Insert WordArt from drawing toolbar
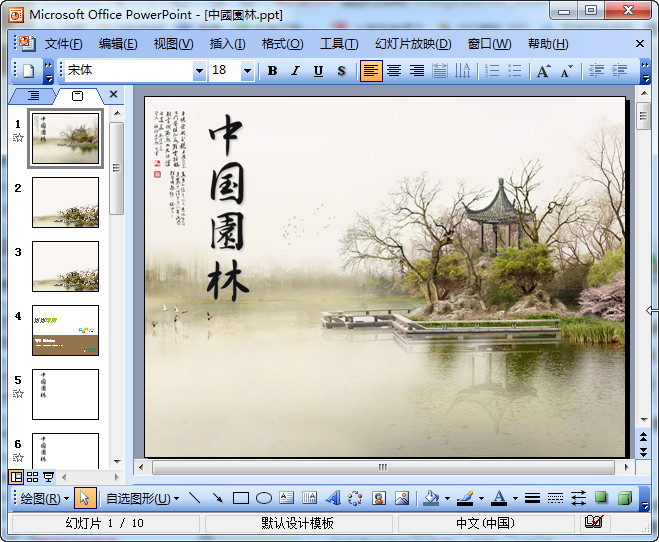 point(333,498)
